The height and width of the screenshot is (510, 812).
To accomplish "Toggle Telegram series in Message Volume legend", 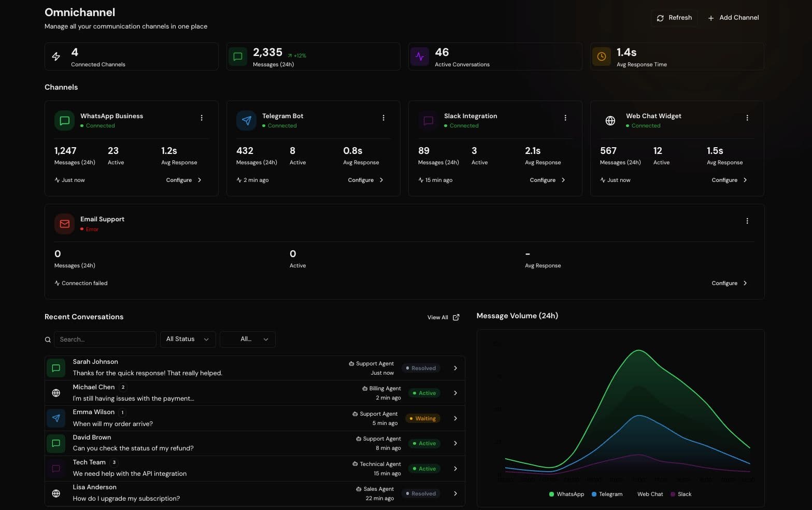I will point(607,494).
